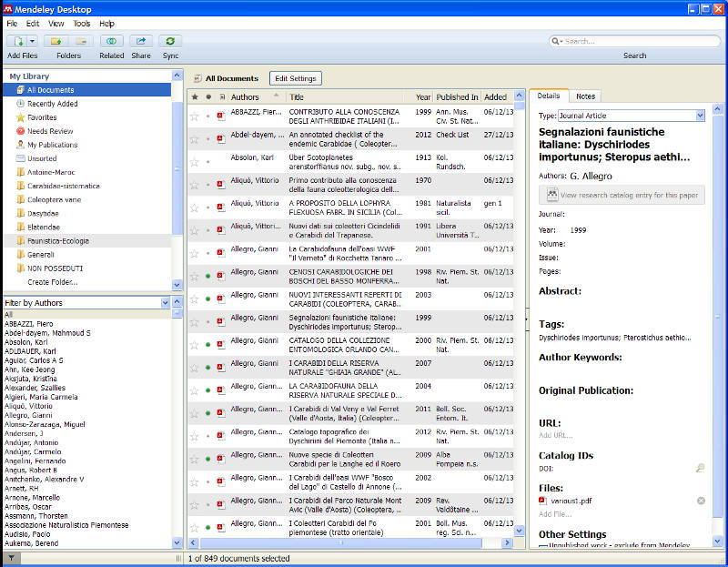Expand the Filter by Authors dropdown

(x=165, y=301)
